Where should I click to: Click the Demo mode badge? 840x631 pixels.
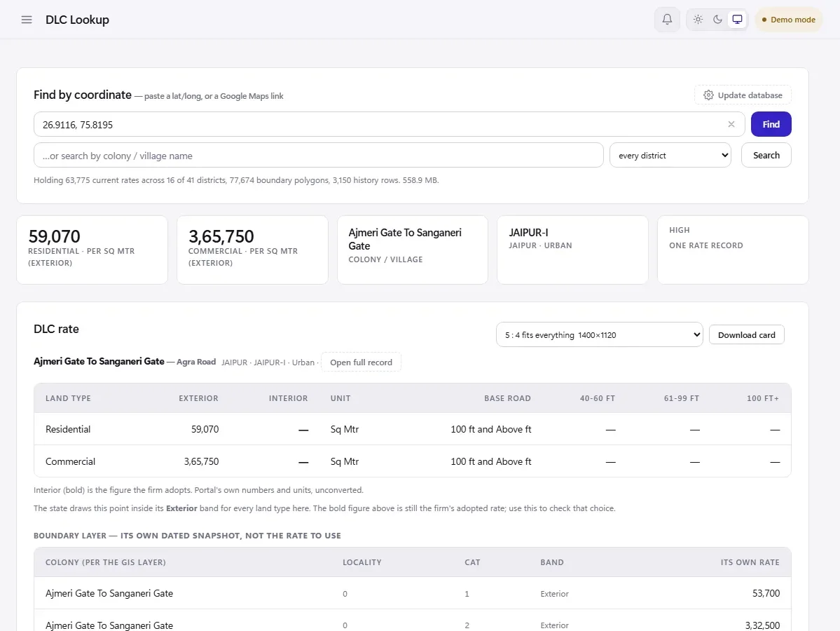click(x=789, y=20)
